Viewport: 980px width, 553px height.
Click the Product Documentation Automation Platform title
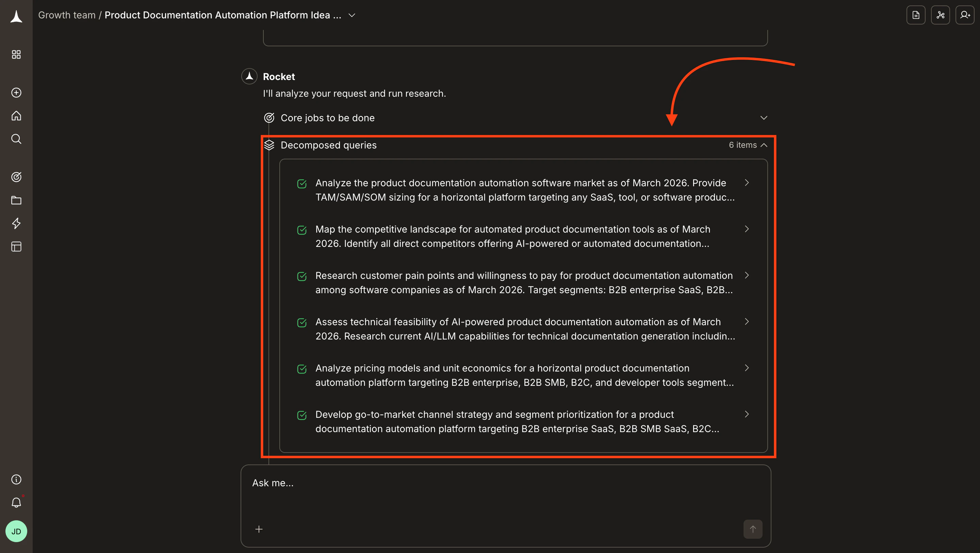(x=223, y=15)
